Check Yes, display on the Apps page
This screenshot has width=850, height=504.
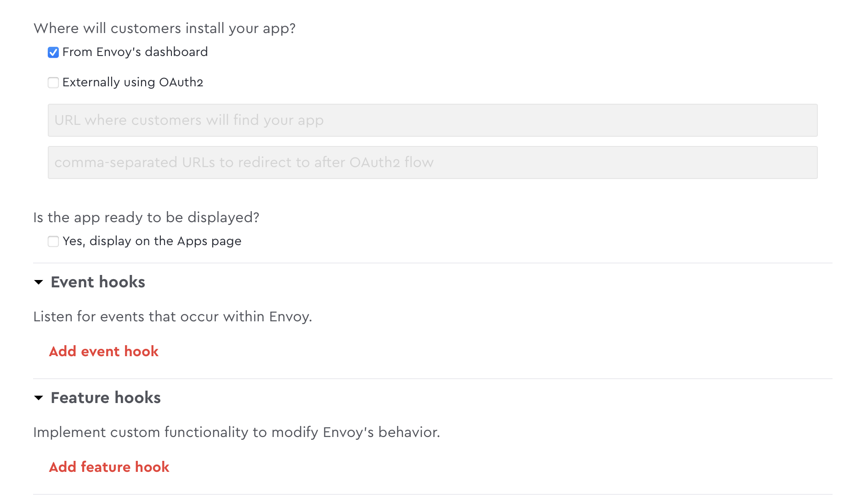click(x=53, y=241)
